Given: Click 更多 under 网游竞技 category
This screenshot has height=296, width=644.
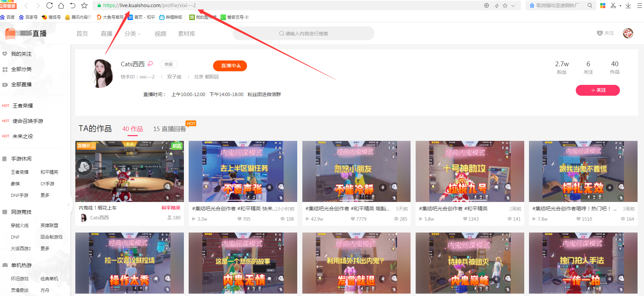Looking at the screenshot, I should 45,248.
